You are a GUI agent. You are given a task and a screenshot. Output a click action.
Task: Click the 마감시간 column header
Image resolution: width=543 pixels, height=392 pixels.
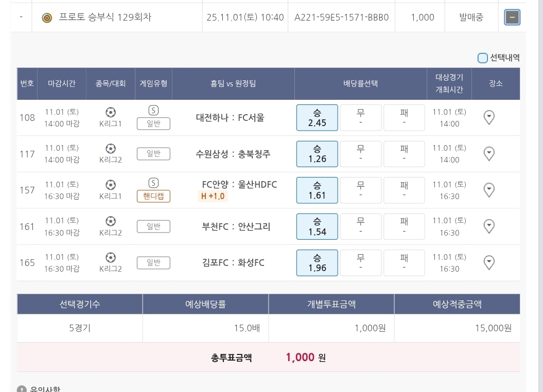(62, 84)
